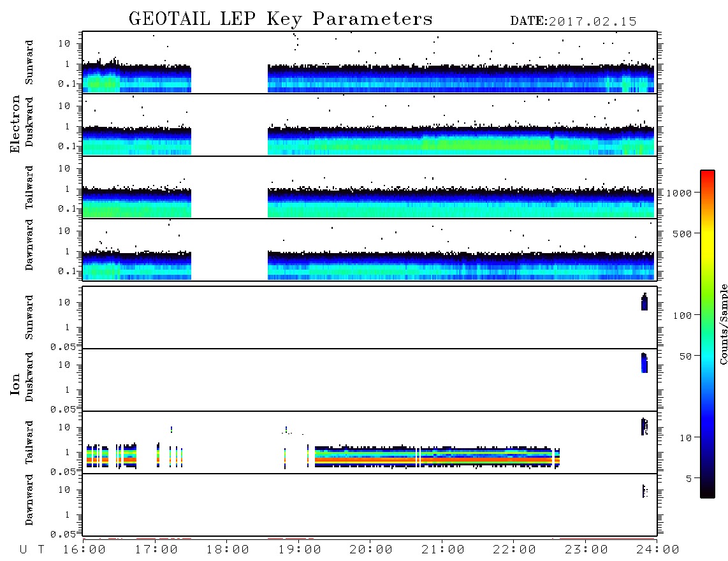This screenshot has width=728, height=561.
Task: Click the color bar's 5 tick label
Action: (x=689, y=479)
